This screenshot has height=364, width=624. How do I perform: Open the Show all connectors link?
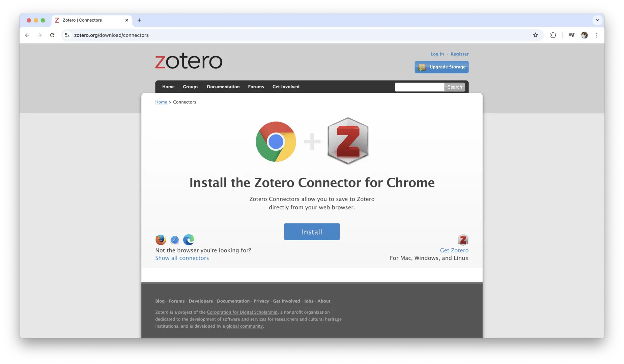coord(182,258)
